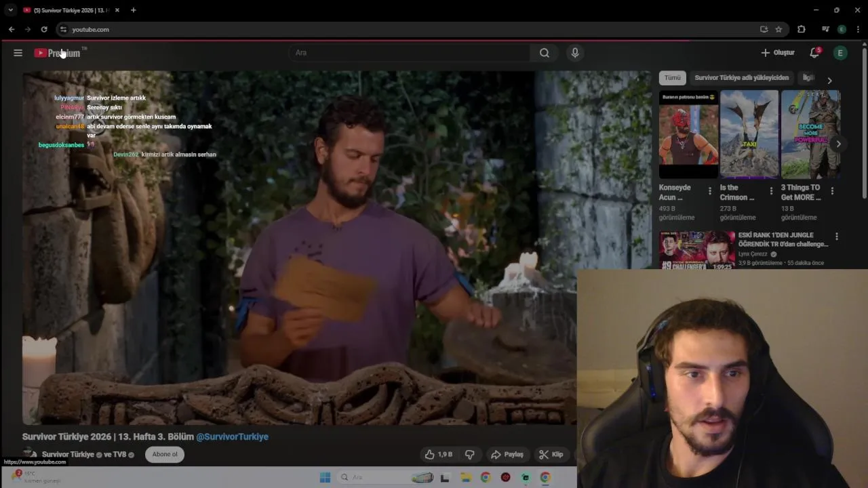Open Task View on the taskbar

(x=445, y=477)
